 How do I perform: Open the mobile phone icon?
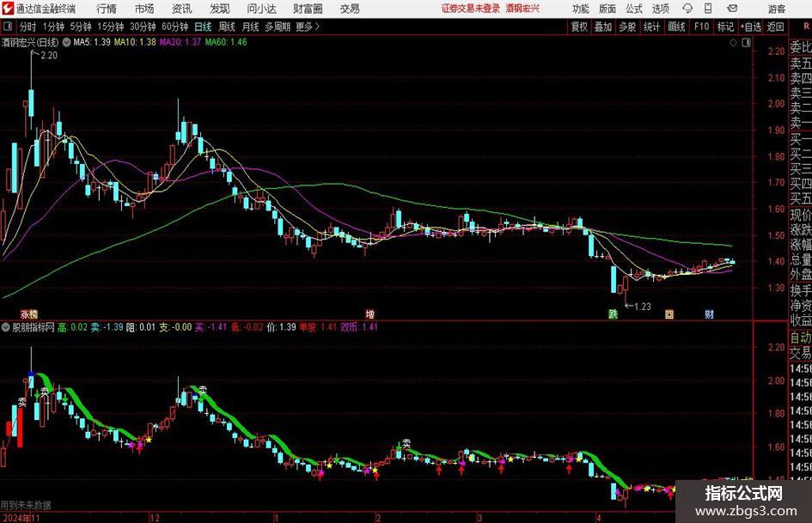click(x=708, y=9)
